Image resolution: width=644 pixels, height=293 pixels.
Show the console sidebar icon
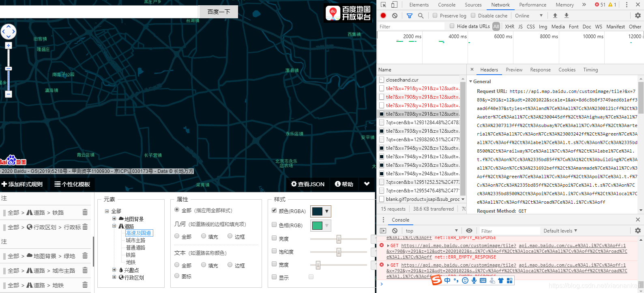point(383,231)
